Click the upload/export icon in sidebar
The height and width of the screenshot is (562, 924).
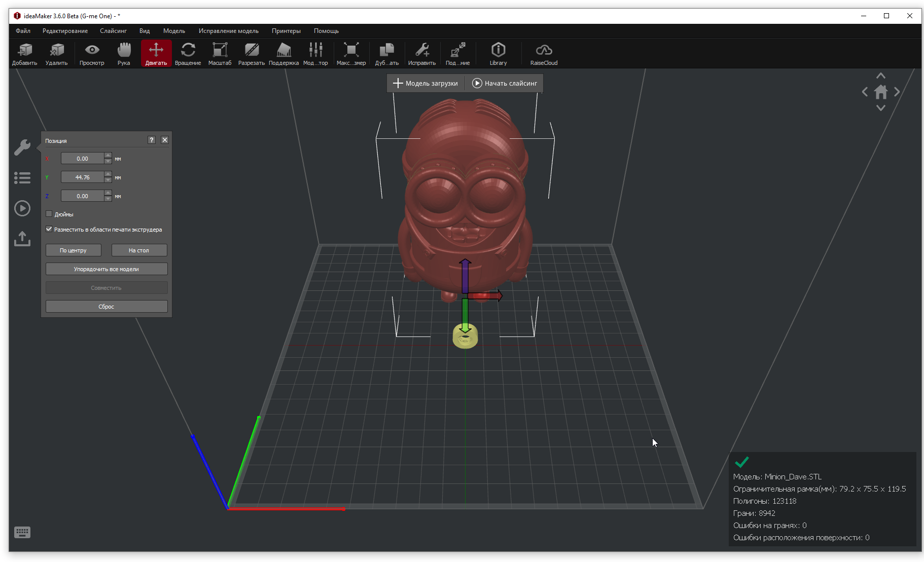click(x=22, y=239)
